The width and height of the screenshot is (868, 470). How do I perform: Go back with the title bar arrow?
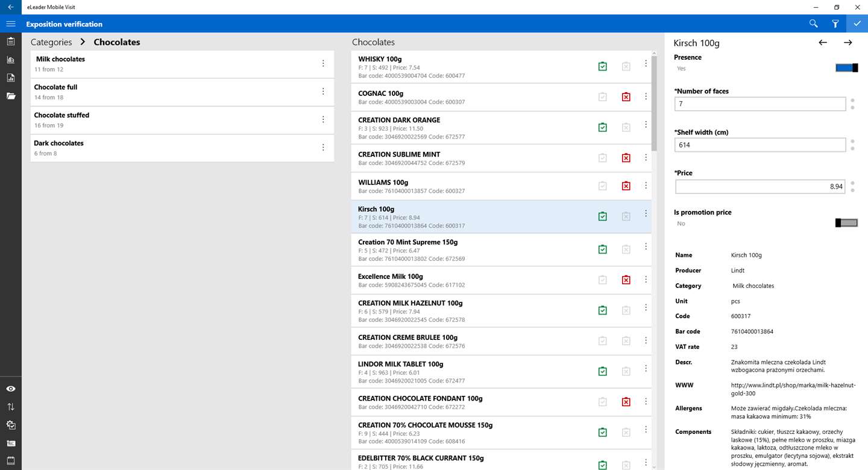tap(10, 7)
